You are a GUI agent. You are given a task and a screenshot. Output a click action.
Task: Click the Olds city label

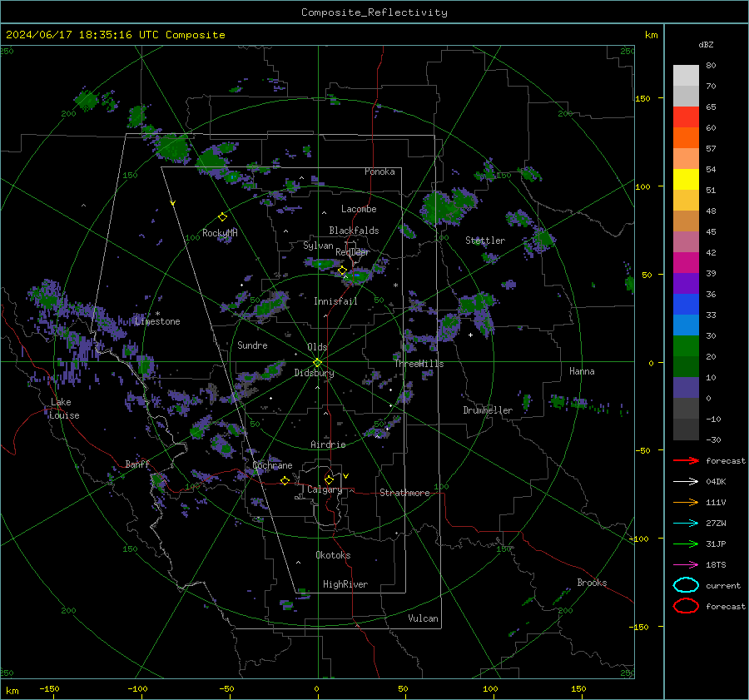(317, 347)
